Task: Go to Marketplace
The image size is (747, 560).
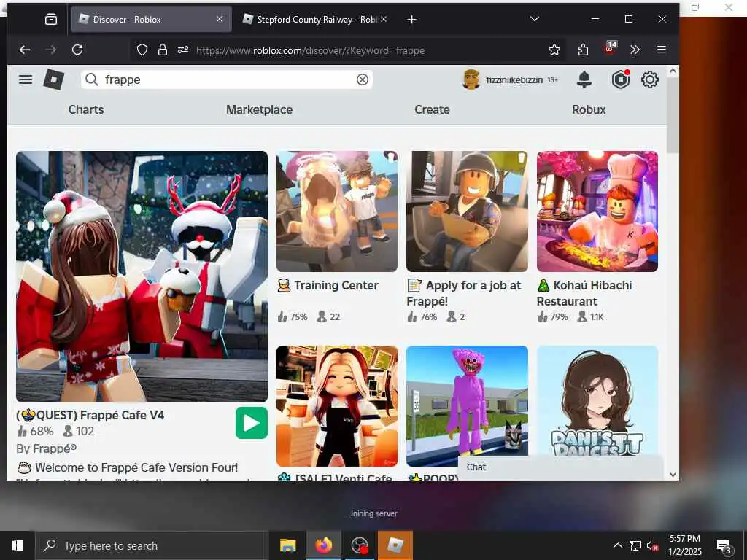Action: pyautogui.click(x=259, y=109)
